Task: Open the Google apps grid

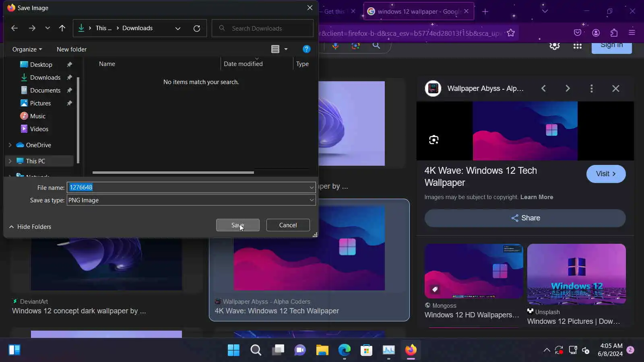Action: (578, 46)
